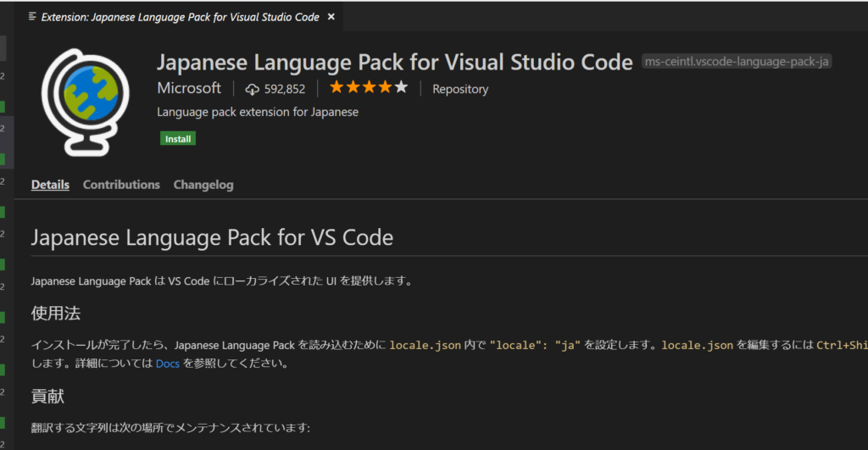
Task: Click the star rating
Action: point(369,87)
